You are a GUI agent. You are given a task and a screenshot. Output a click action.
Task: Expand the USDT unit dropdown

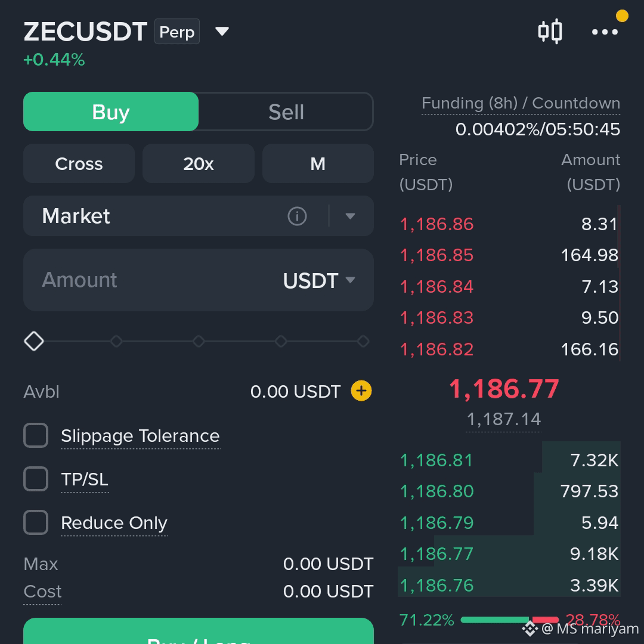point(318,280)
